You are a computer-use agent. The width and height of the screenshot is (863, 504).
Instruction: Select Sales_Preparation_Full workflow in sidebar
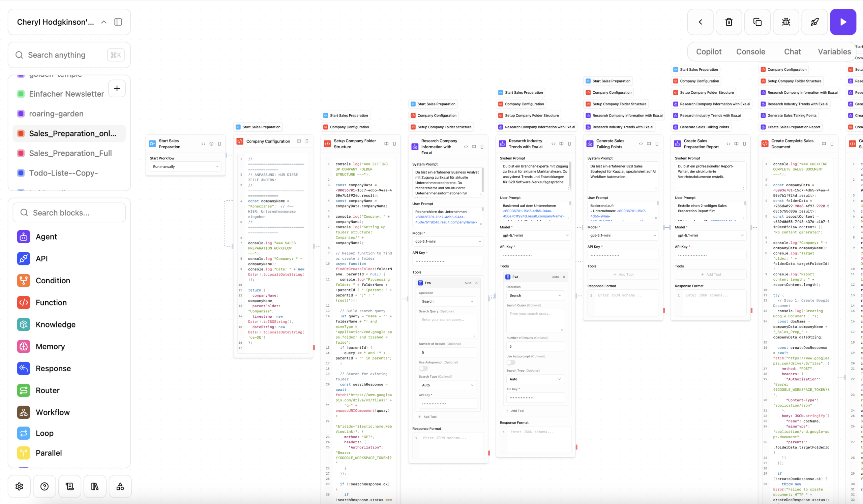[x=70, y=153]
